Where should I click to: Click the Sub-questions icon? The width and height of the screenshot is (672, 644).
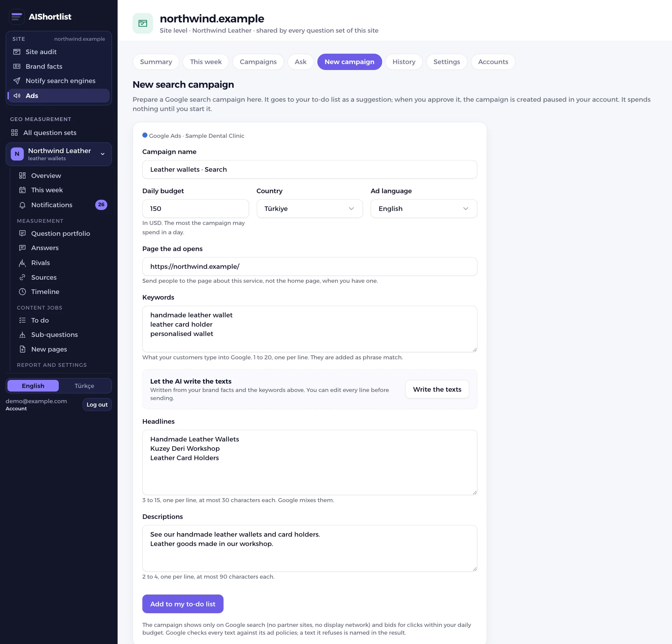pyautogui.click(x=22, y=335)
